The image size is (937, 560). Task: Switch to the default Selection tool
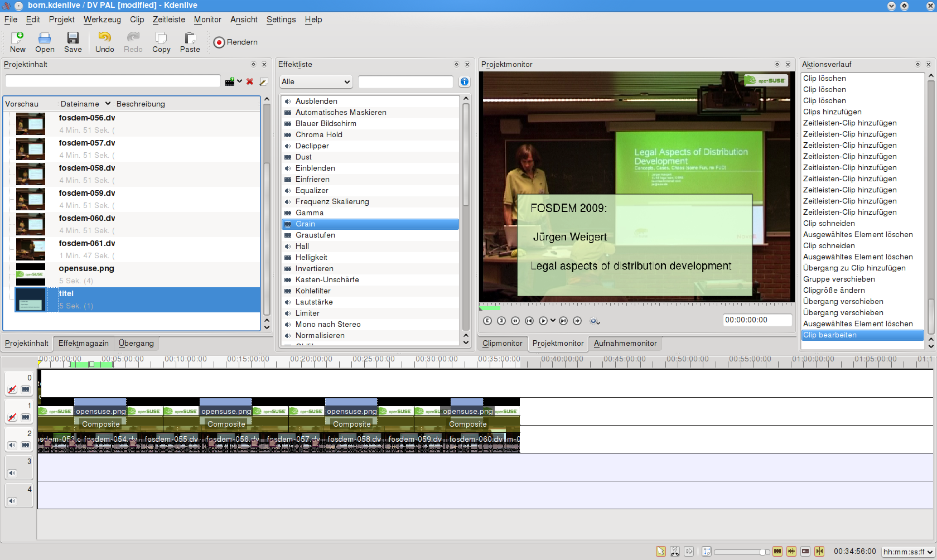(660, 551)
